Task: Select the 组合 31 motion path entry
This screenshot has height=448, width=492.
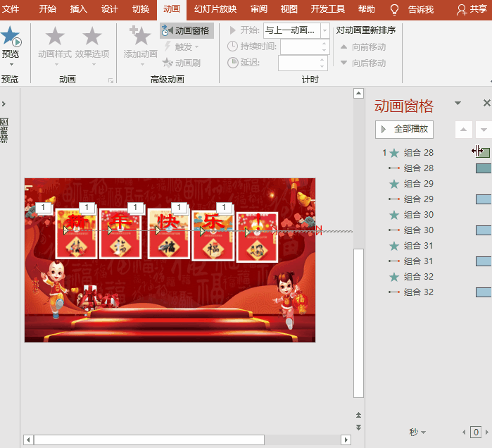Action: coord(411,261)
